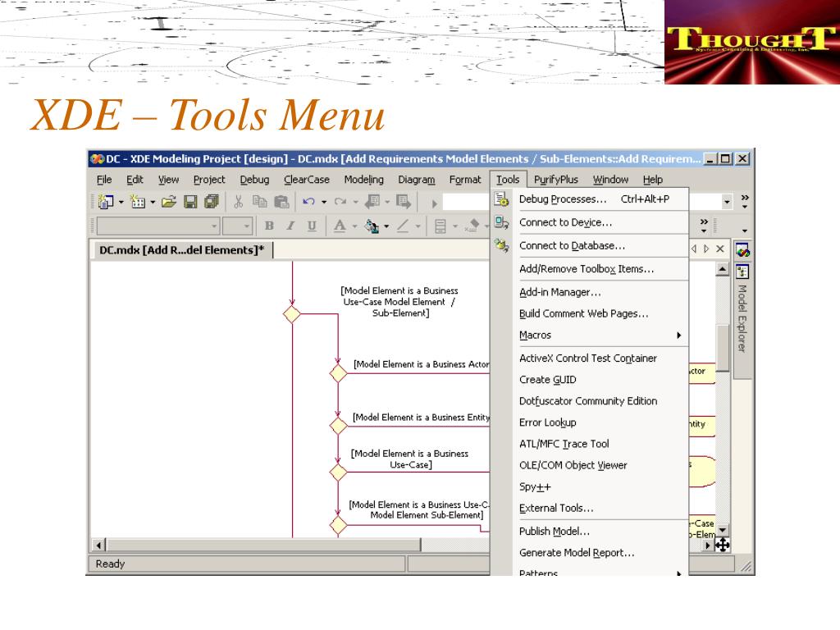Click the Start play arrow icon
Screen dimensions: 840x630
point(435,203)
